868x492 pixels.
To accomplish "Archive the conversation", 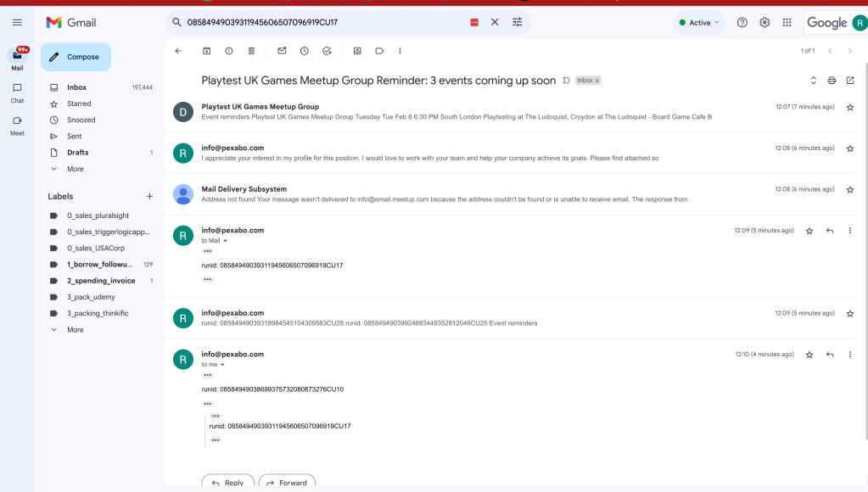I will (x=206, y=51).
